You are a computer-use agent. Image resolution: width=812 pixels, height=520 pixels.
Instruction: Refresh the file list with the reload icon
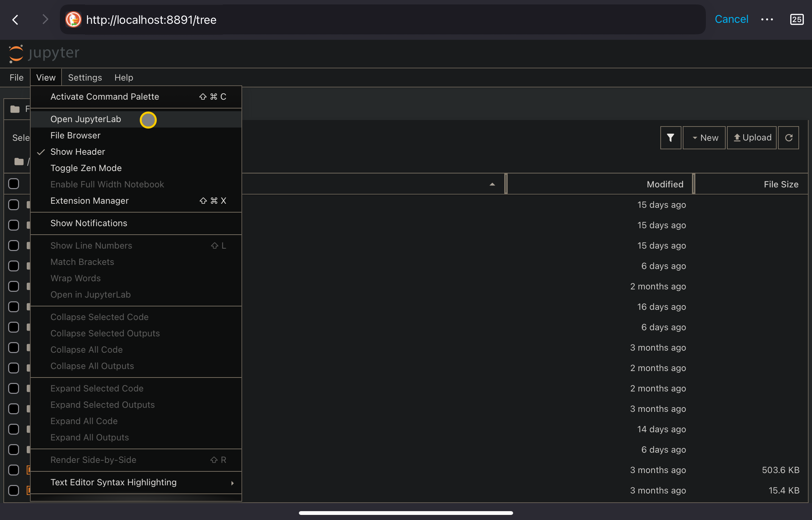pyautogui.click(x=789, y=138)
